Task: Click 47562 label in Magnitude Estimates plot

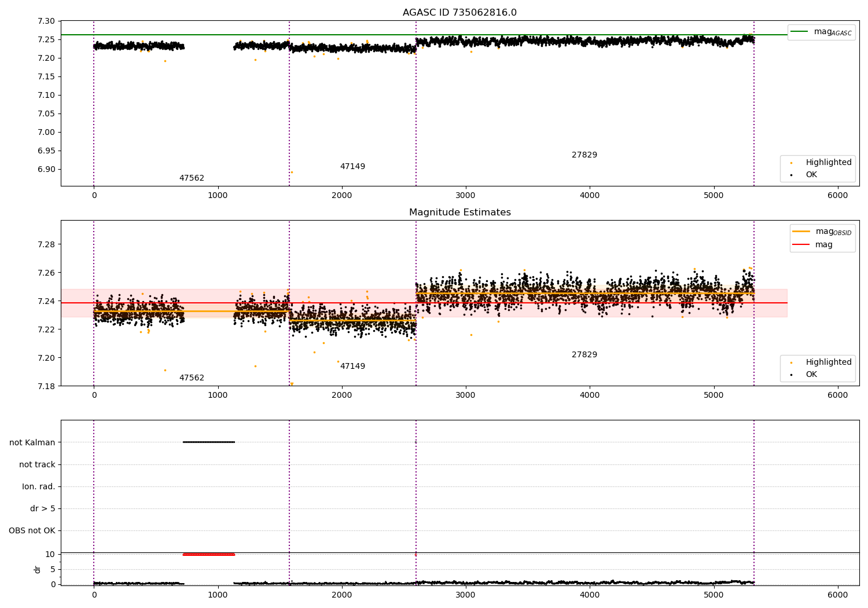Action: point(192,378)
